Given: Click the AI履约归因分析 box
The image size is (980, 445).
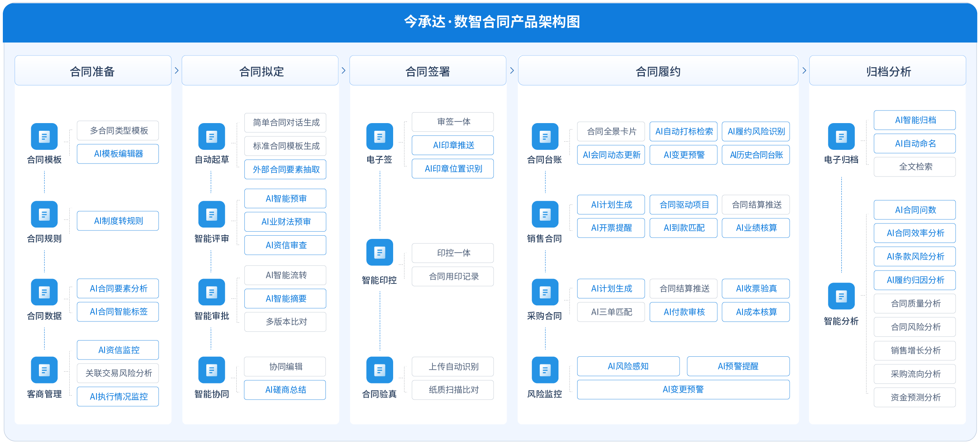Looking at the screenshot, I should click(915, 280).
